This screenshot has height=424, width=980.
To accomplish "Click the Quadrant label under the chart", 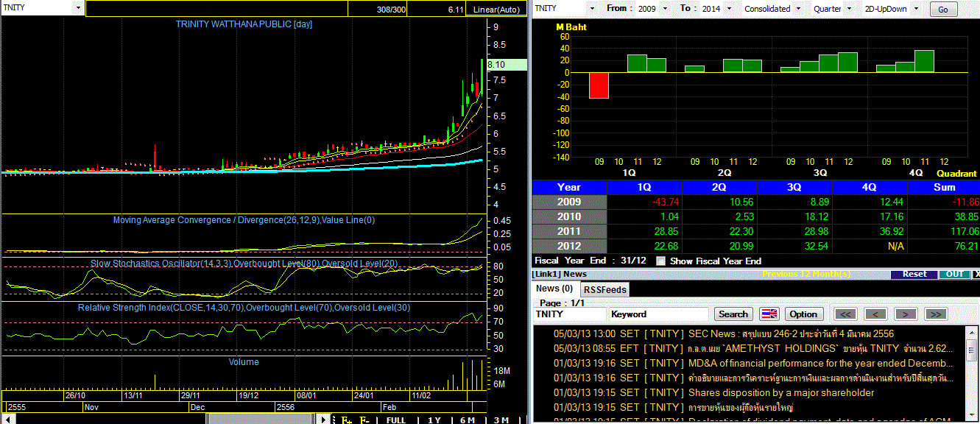I will (956, 174).
